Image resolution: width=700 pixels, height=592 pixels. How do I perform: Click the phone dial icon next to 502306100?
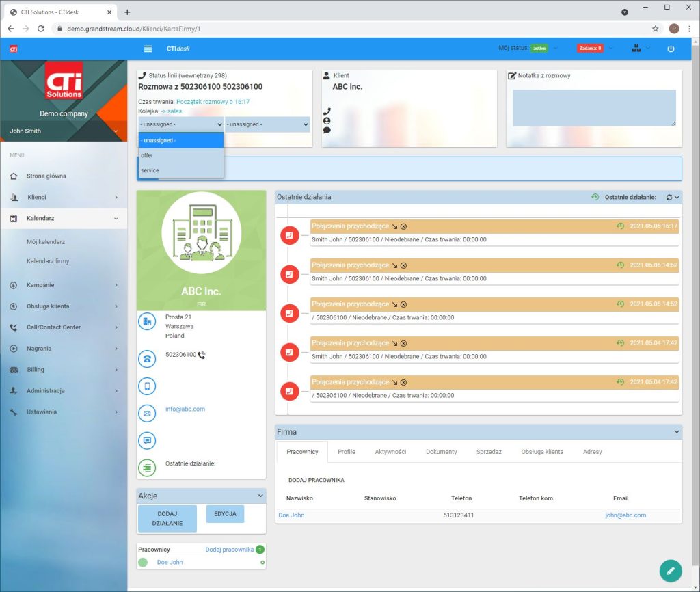pyautogui.click(x=202, y=355)
